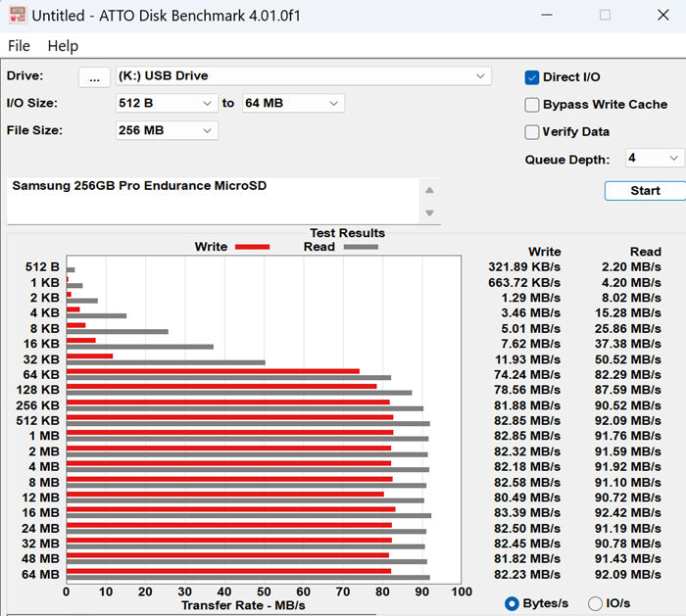This screenshot has width=686, height=616.
Task: Click the 50.52 MB/s read value
Action: [x=628, y=359]
